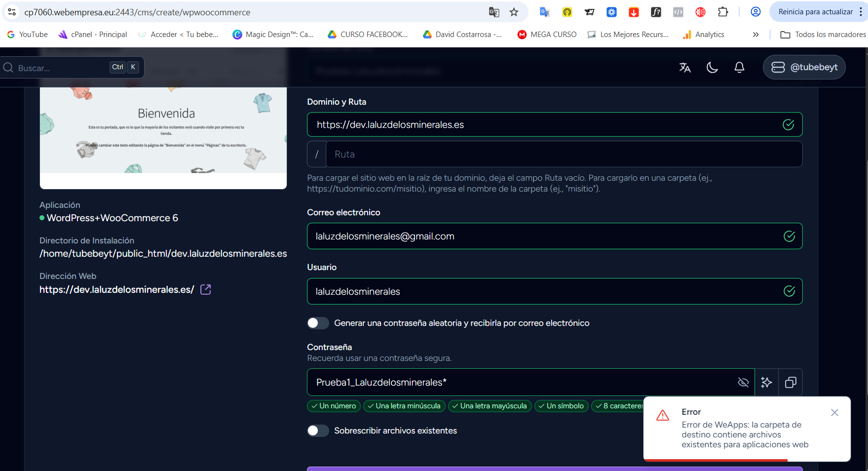Click the Ruta input field

564,154
